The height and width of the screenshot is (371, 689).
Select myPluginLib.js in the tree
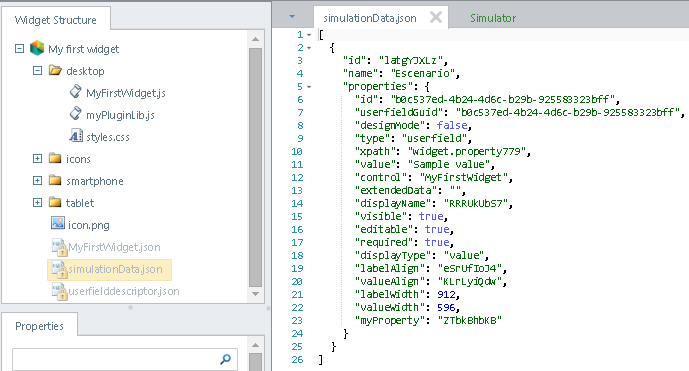[120, 115]
